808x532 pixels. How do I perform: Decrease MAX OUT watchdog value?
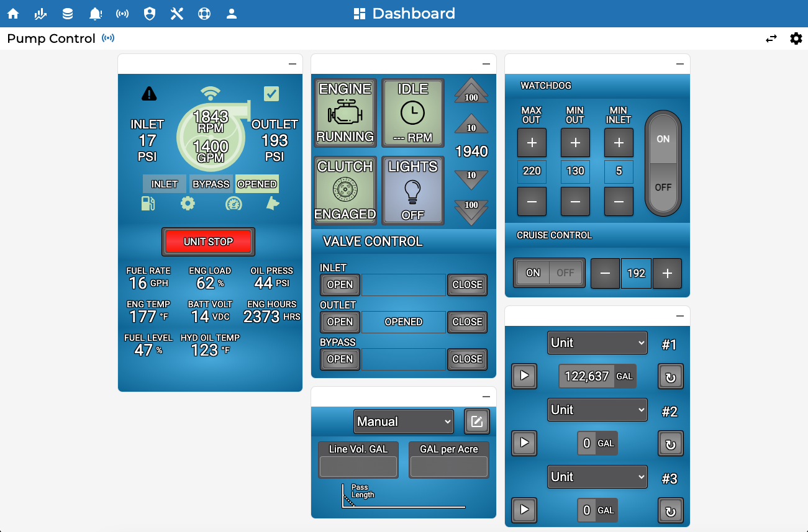532,201
